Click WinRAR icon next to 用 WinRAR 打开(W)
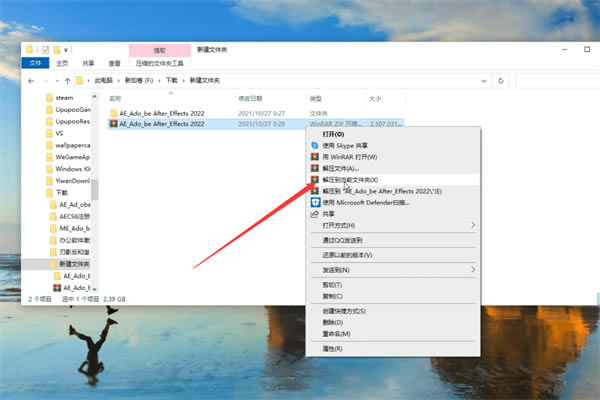 click(x=315, y=157)
